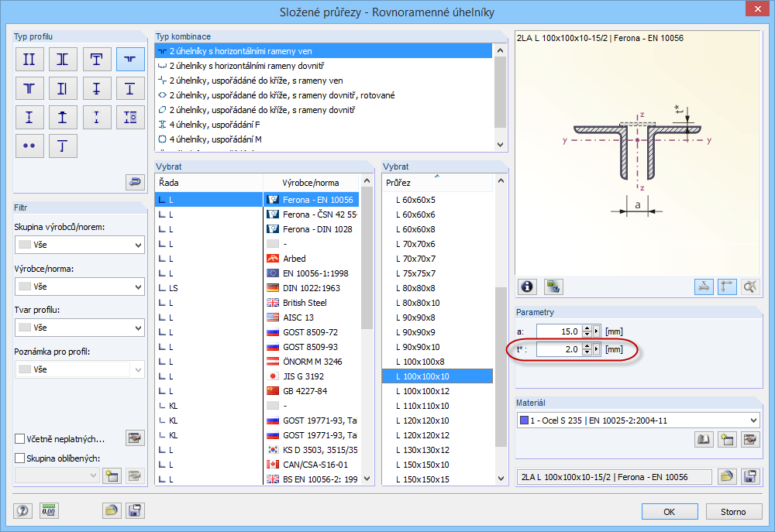
Task: Select 'JIS G 3192' manufacturer row
Action: click(x=257, y=376)
